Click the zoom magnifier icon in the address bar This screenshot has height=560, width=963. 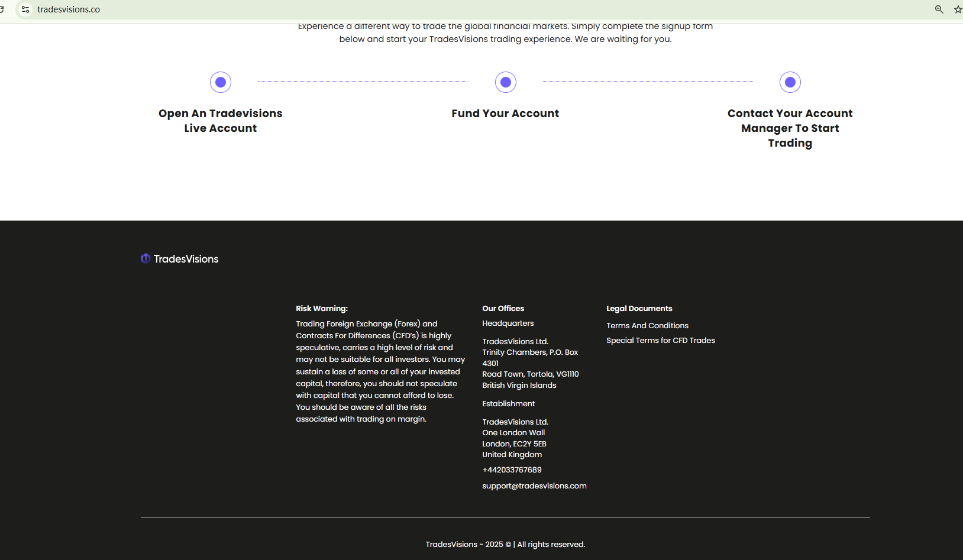tap(939, 9)
